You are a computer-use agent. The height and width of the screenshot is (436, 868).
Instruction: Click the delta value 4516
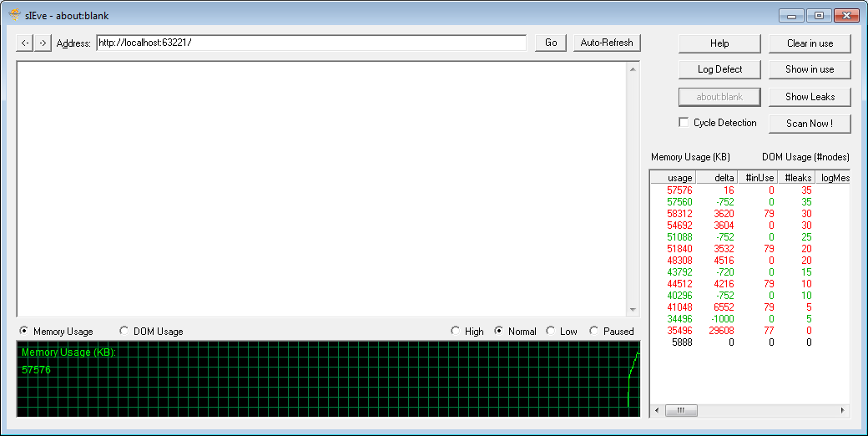724,260
